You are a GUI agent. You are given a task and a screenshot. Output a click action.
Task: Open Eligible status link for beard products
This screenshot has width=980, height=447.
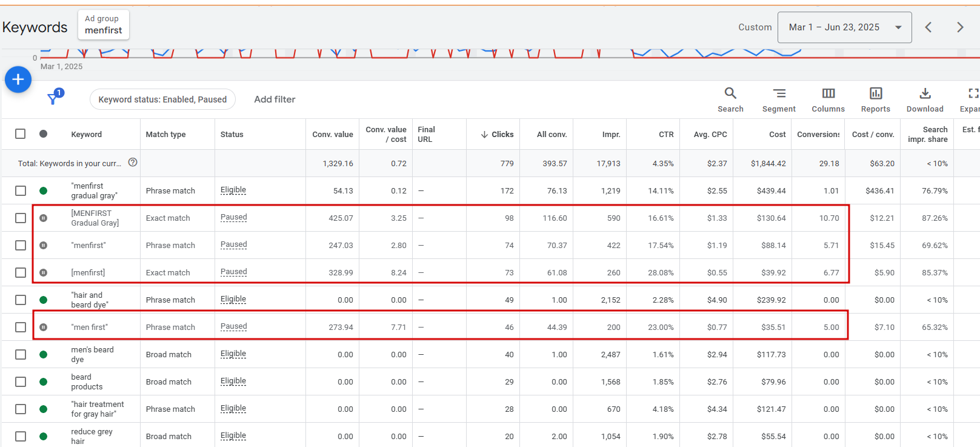(233, 381)
